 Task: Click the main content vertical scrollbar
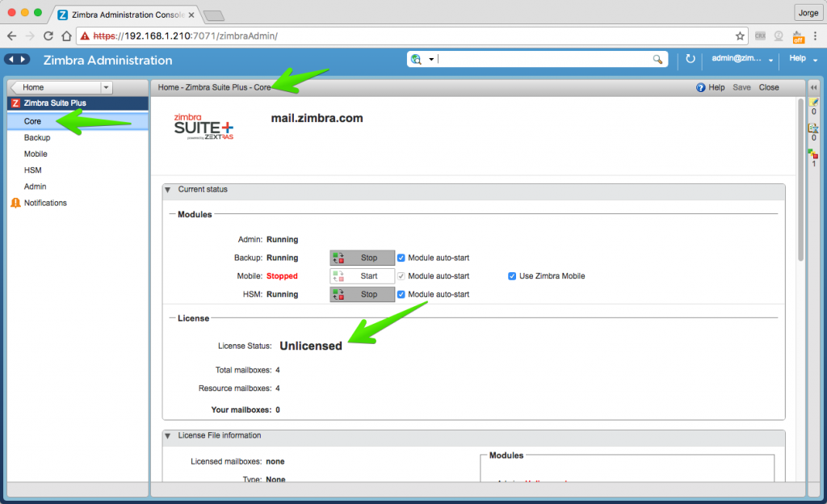click(x=800, y=179)
